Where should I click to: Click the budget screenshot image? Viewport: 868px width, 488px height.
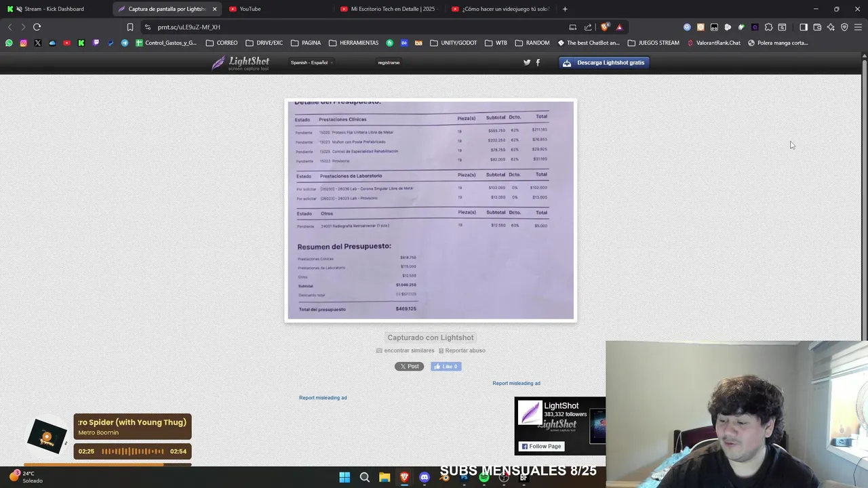pyautogui.click(x=431, y=210)
